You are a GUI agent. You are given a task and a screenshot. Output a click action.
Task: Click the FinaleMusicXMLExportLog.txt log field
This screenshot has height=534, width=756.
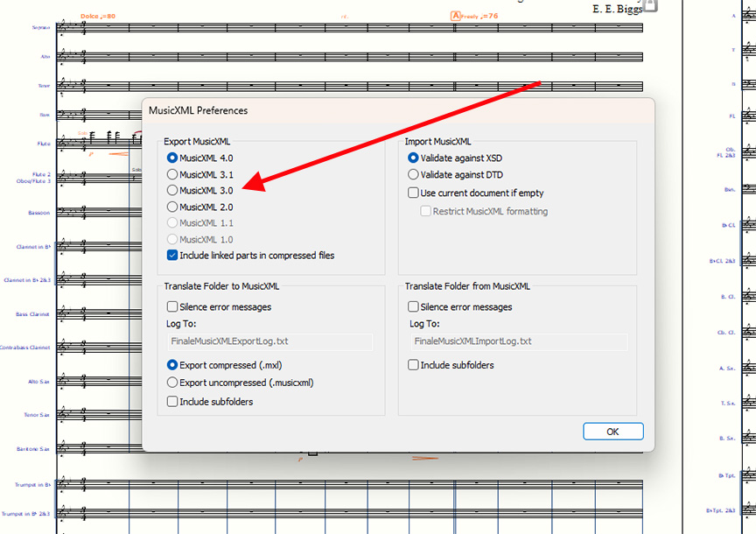click(269, 341)
